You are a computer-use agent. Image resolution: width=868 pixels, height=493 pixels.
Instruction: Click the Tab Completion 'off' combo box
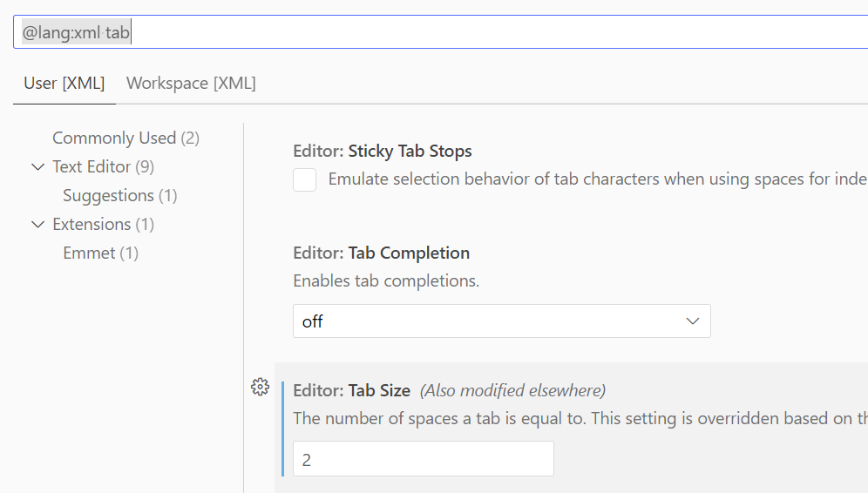coord(501,321)
